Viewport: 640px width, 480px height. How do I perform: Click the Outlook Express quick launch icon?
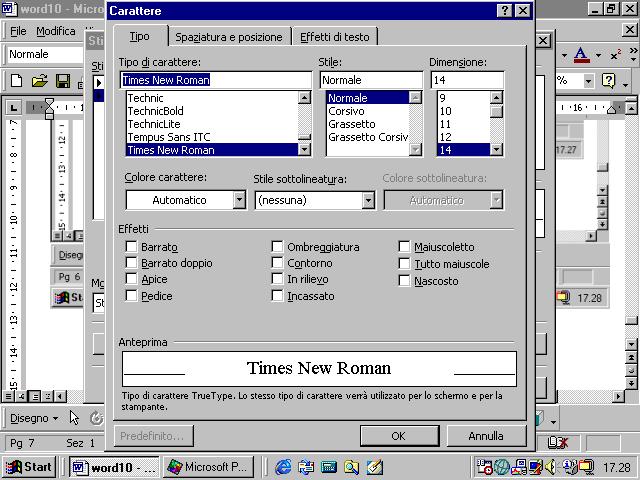coord(306,467)
